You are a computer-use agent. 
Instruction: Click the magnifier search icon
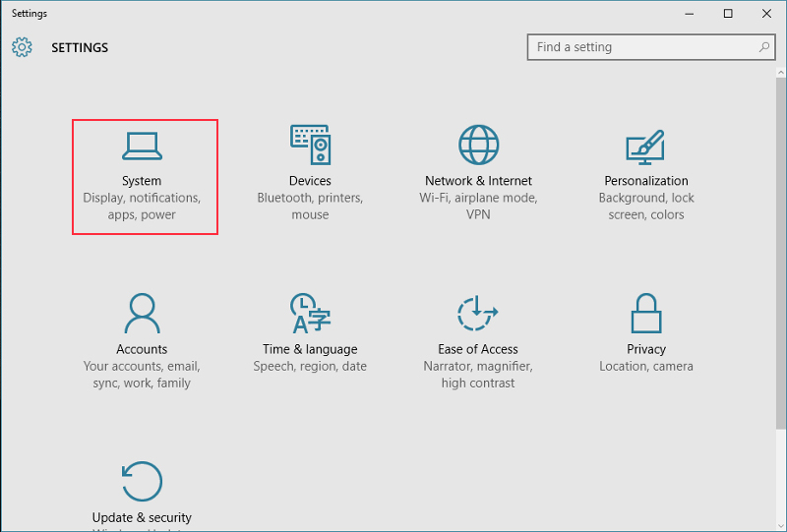click(x=764, y=47)
